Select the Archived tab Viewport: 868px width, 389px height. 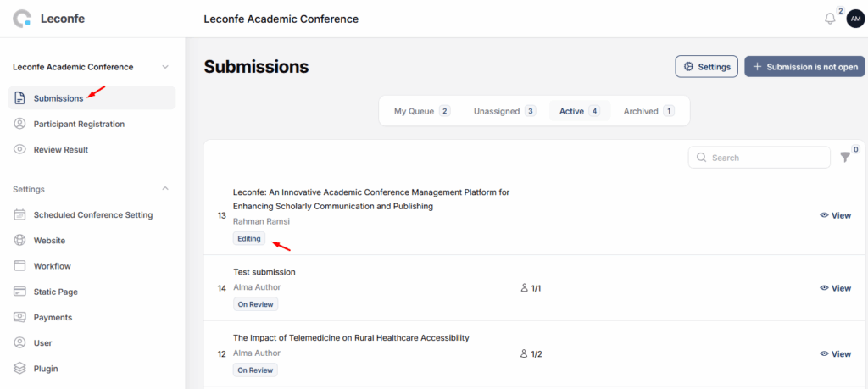point(648,111)
